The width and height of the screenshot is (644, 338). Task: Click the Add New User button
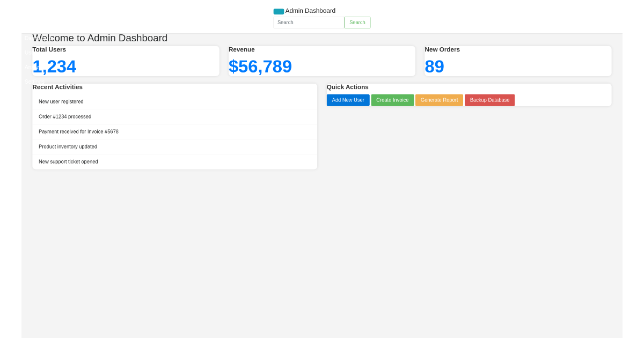[348, 100]
